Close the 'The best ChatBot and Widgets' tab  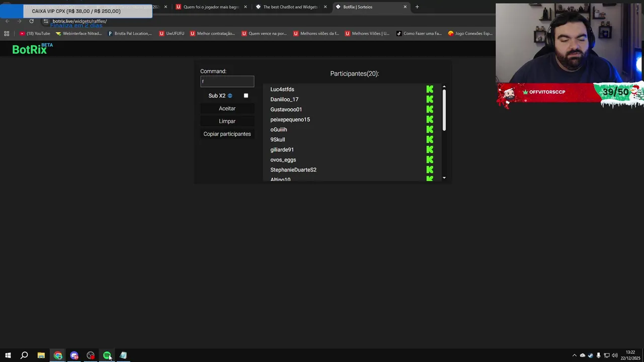click(x=325, y=7)
